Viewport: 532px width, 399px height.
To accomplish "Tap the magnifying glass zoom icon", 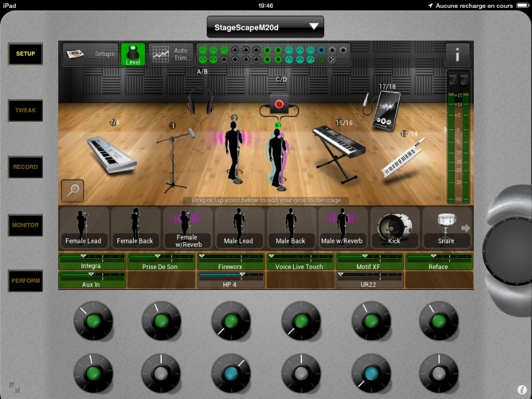I will click(72, 191).
